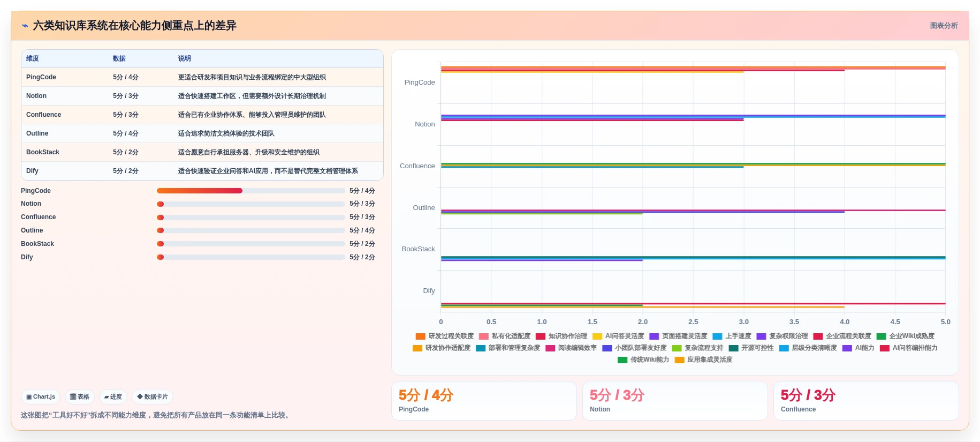Click the 部署和管理复杂度 legend swatch
Screen dimensions: 980x442
pos(481,348)
